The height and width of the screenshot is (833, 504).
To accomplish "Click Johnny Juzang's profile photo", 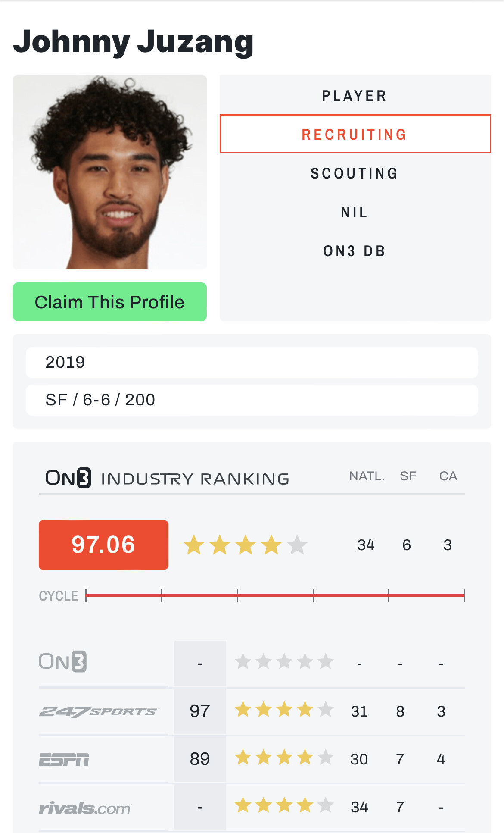I will pyautogui.click(x=110, y=172).
